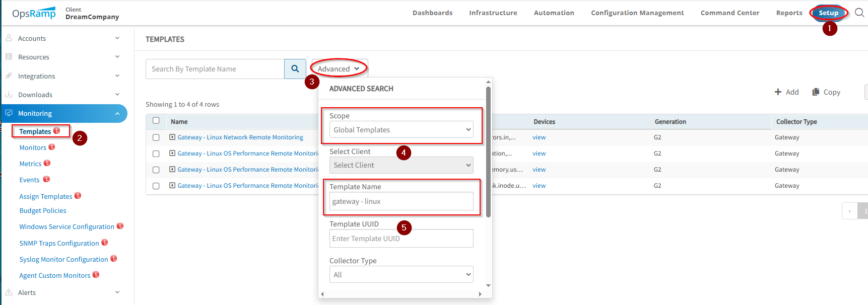The image size is (868, 305).
Task: Open the Collector Type All dropdown
Action: [x=401, y=274]
